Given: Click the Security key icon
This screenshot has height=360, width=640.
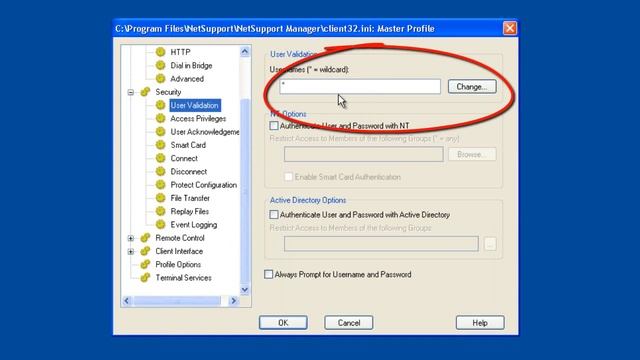Looking at the screenshot, I should 145,92.
